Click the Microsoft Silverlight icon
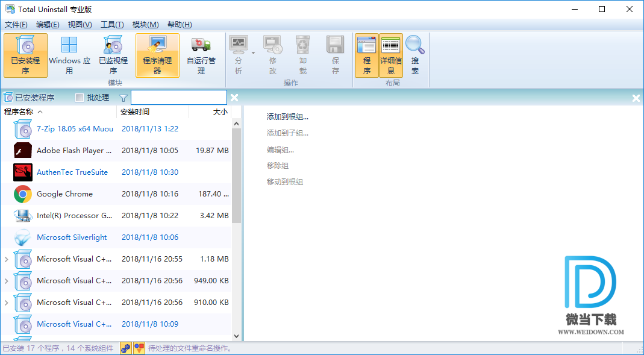This screenshot has height=355, width=644. pos(22,237)
